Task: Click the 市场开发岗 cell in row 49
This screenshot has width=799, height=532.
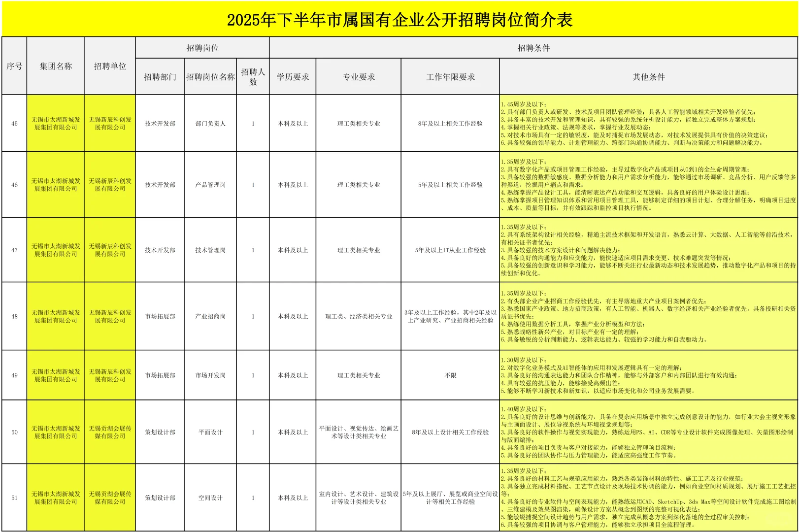Action: (210, 375)
